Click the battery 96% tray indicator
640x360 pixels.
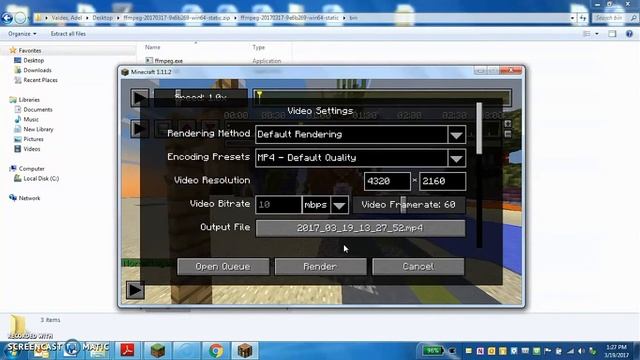point(432,351)
